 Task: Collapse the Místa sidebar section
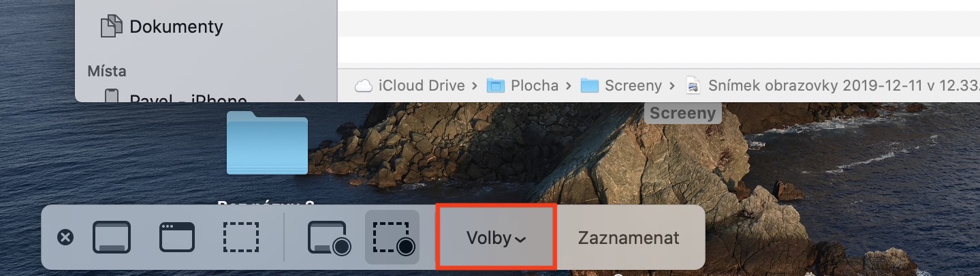107,71
